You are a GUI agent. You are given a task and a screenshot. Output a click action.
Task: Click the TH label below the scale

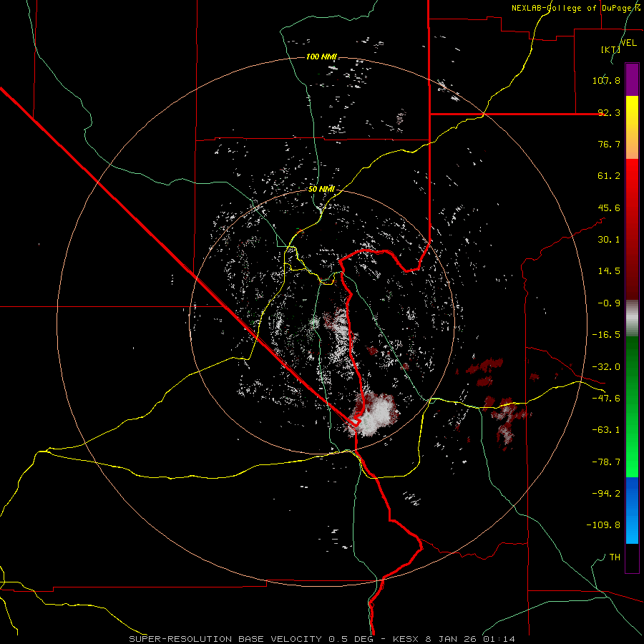point(615,557)
